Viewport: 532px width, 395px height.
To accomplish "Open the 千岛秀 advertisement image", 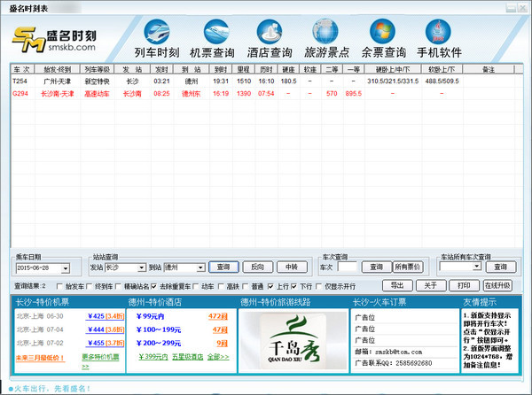I will [289, 340].
